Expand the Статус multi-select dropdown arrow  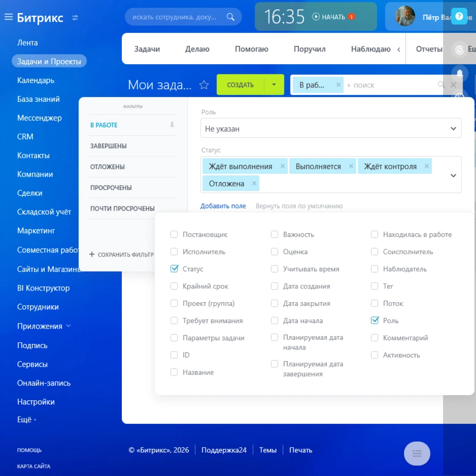(453, 176)
